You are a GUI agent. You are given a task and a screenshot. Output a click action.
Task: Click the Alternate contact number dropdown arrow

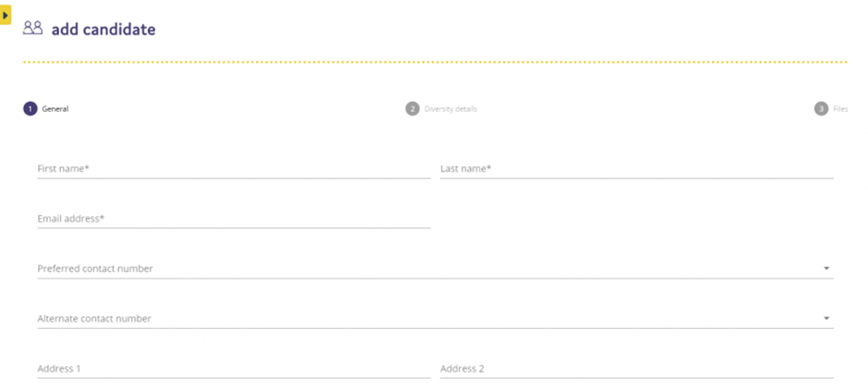pos(826,319)
